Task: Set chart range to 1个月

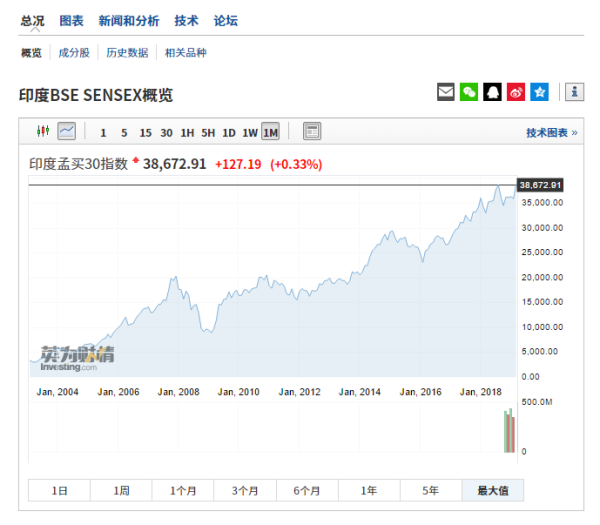Action: point(183,490)
